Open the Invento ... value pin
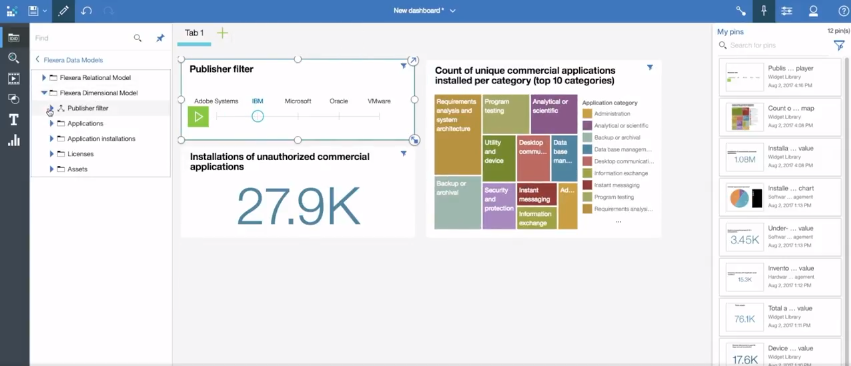Screen dimensions: 851x366 pyautogui.click(x=780, y=276)
